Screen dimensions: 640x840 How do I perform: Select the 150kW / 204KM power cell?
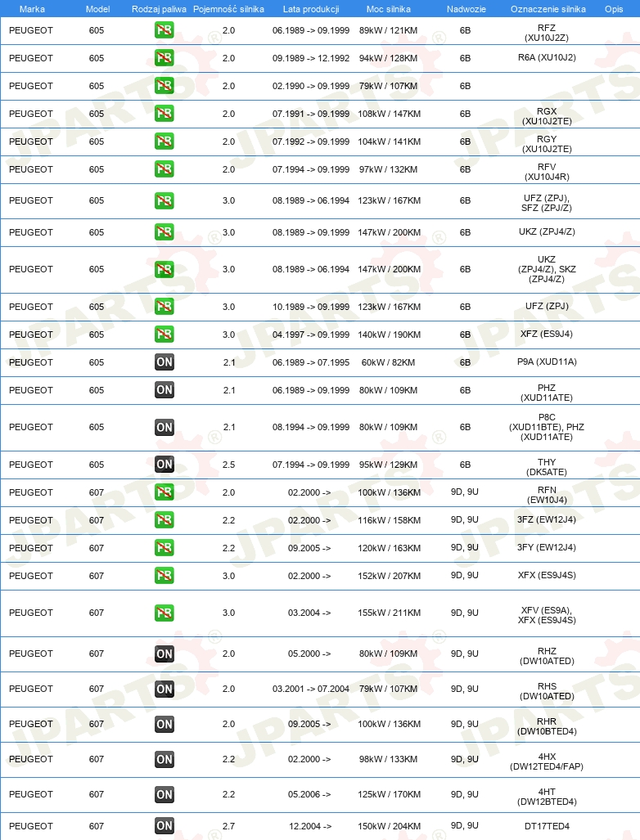click(389, 827)
